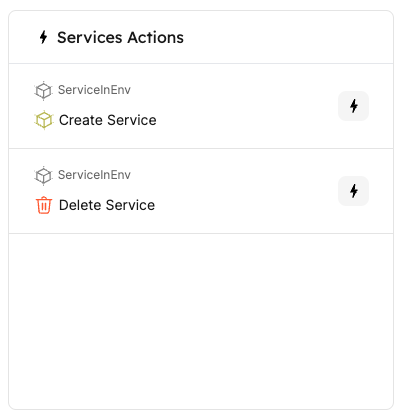Click the ServiceInEnv text above Delete Service
This screenshot has height=420, width=402.
(94, 175)
